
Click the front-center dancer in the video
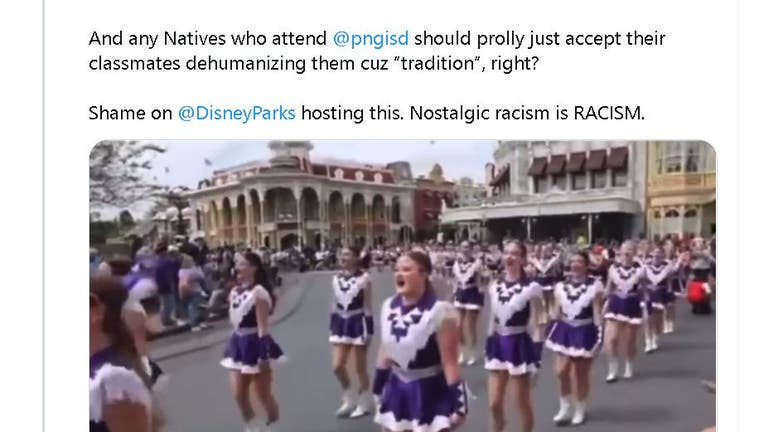pos(419,343)
